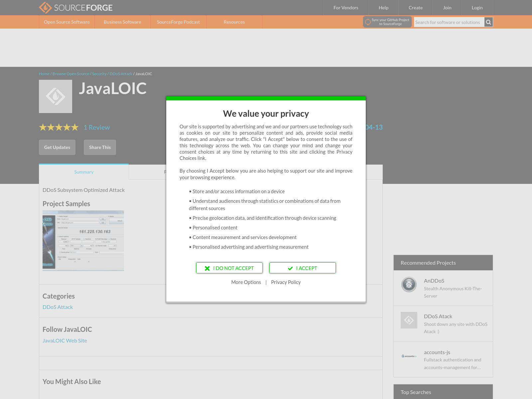Image resolution: width=532 pixels, height=399 pixels.
Task: Open the accounts-js project logo
Action: point(409,356)
